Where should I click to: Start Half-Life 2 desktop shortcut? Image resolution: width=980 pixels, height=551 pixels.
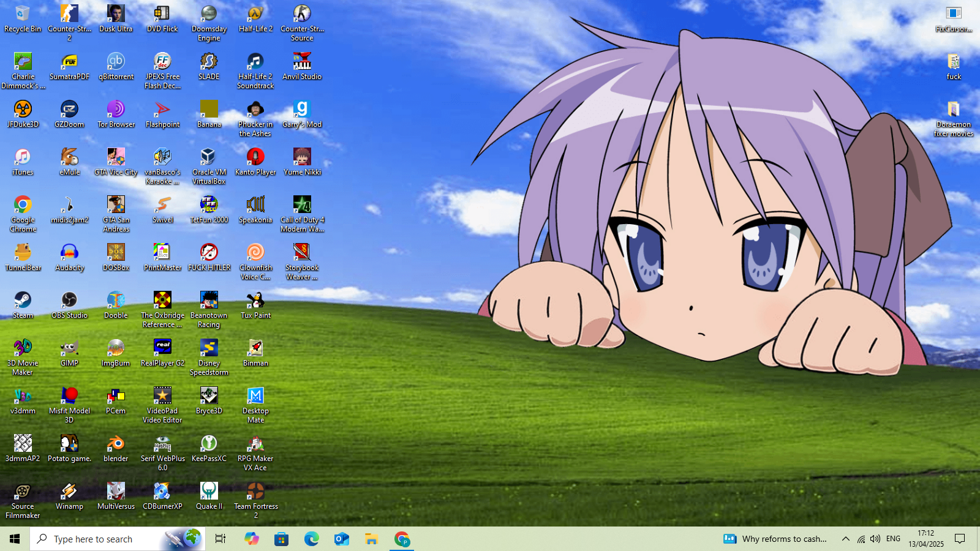[x=255, y=18]
